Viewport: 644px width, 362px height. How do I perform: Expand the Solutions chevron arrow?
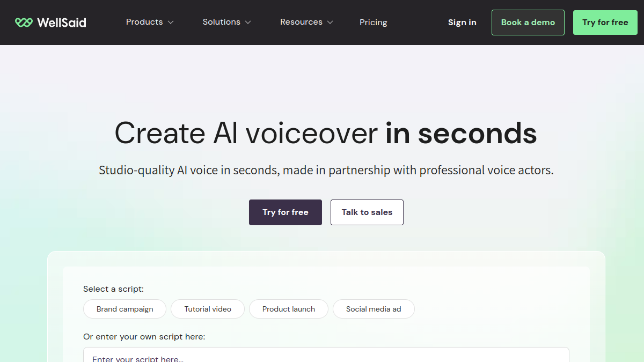248,23
